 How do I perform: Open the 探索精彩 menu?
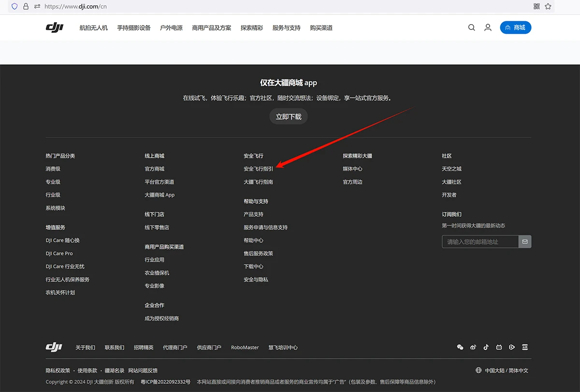click(252, 28)
